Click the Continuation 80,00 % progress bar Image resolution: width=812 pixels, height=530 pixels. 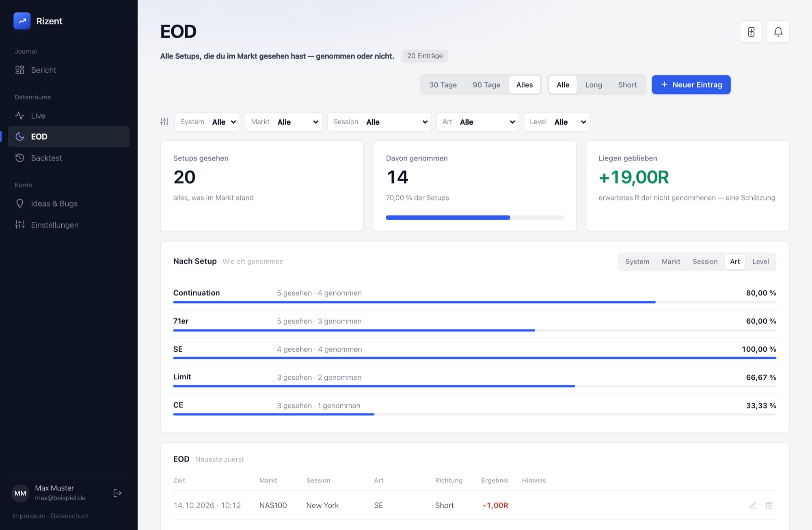pos(475,302)
